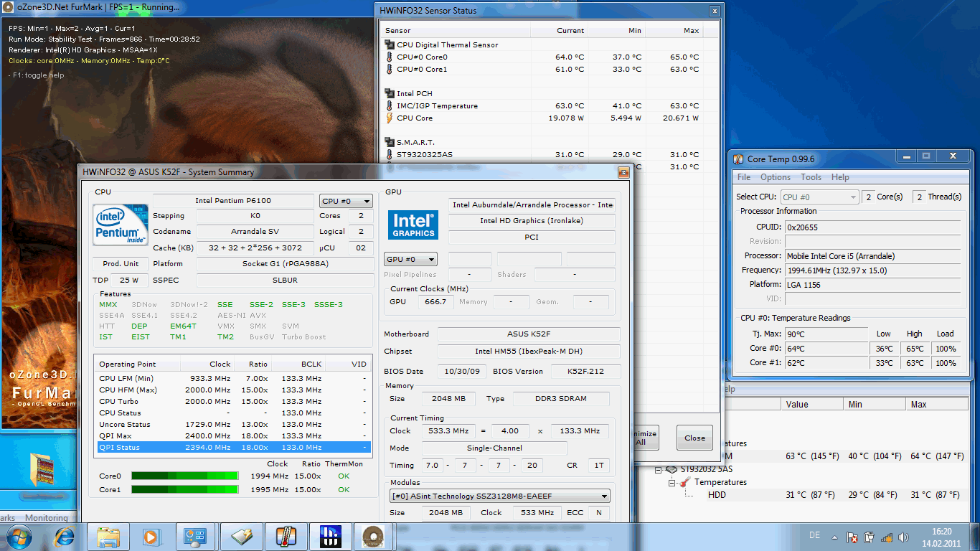Click the ST9320325AS drive thermometer icon

390,154
